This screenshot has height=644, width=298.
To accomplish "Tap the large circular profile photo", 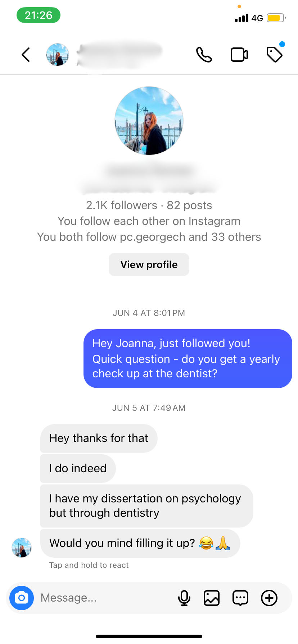I will pos(149,121).
